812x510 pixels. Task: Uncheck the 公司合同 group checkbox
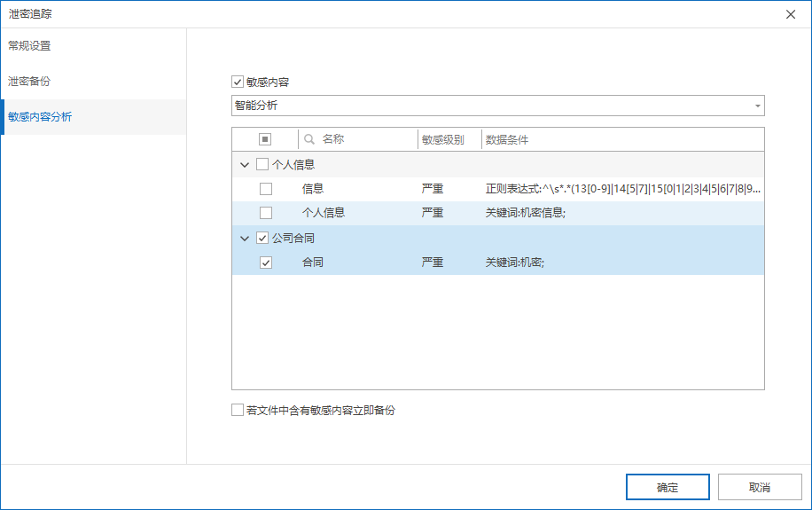[x=262, y=238]
